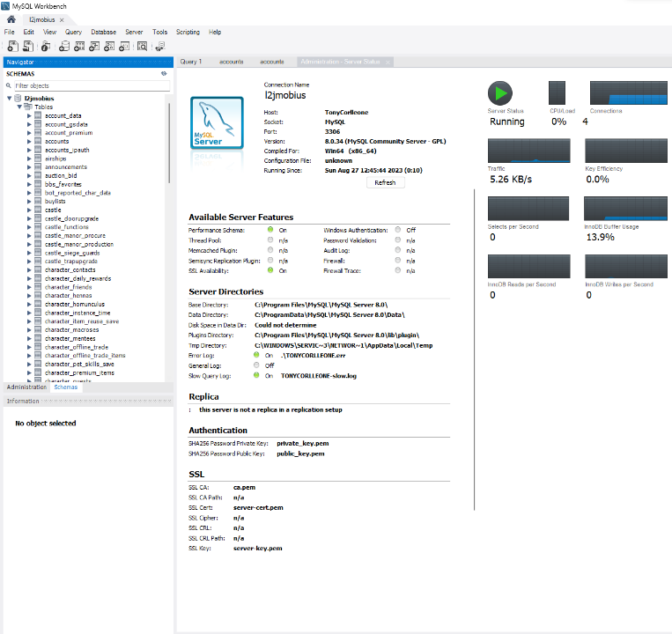
Task: Click the create new table icon
Action: (79, 47)
